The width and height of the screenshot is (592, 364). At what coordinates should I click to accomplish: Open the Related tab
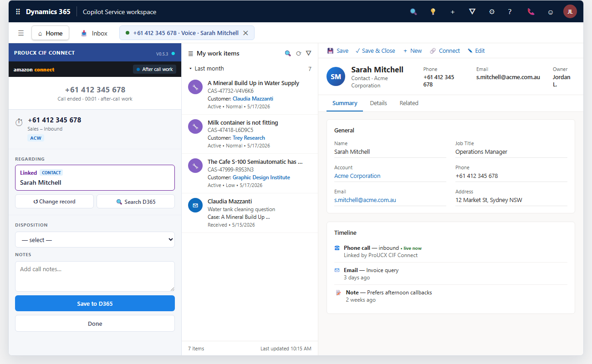[409, 103]
